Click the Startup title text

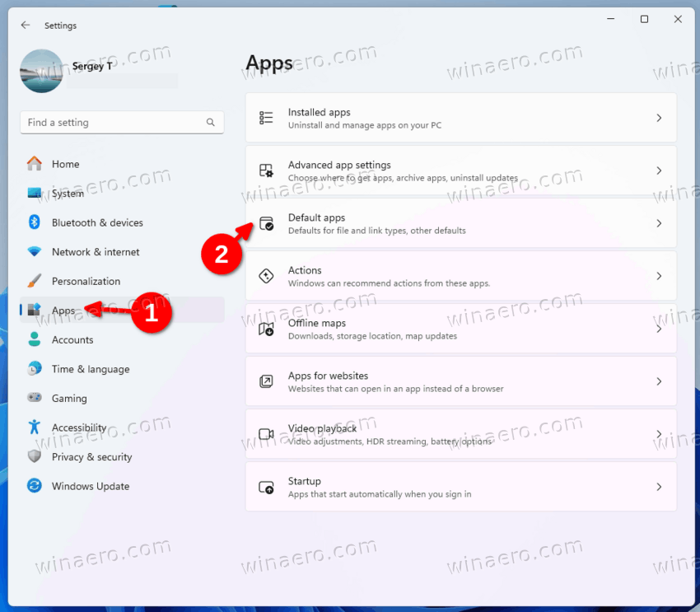pyautogui.click(x=305, y=481)
